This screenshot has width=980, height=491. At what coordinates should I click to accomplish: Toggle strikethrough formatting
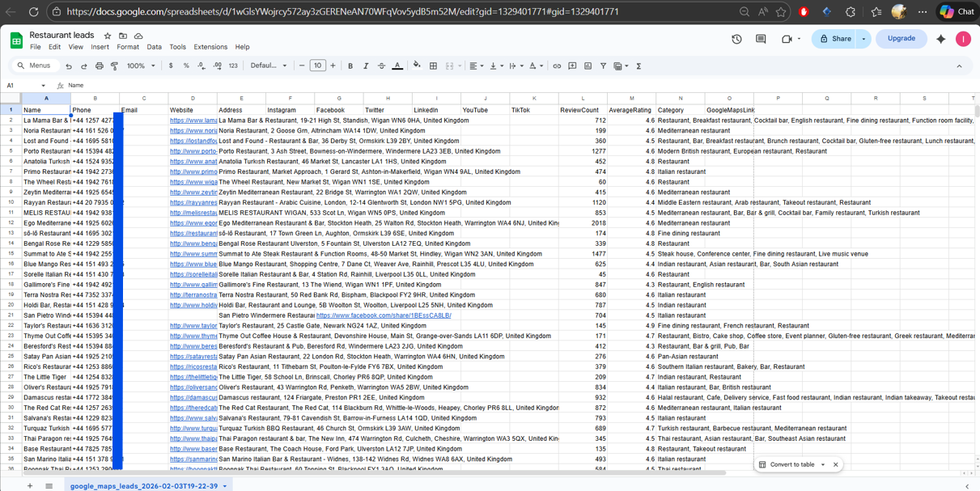381,66
